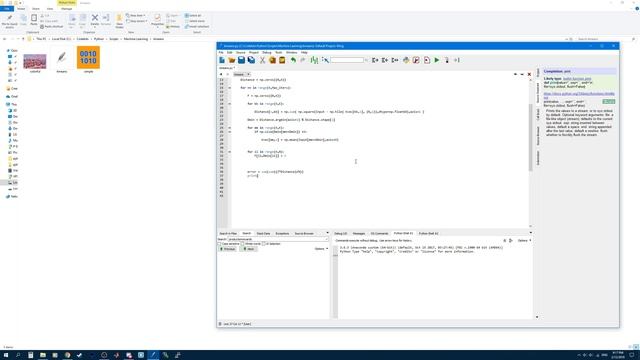This screenshot has height=360, width=640.
Task: Collapse the fold marker at the for loop line 16
Action: click(x=229, y=88)
